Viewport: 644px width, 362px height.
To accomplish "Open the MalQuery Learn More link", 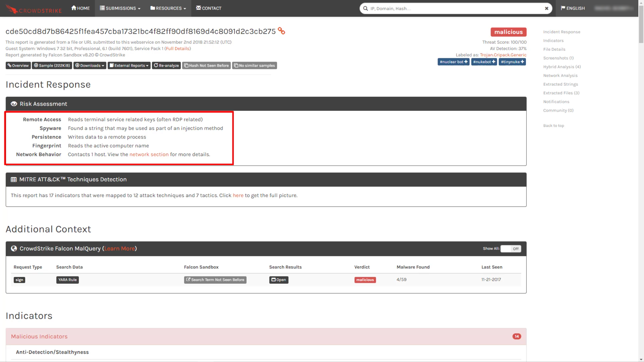I will click(x=119, y=248).
